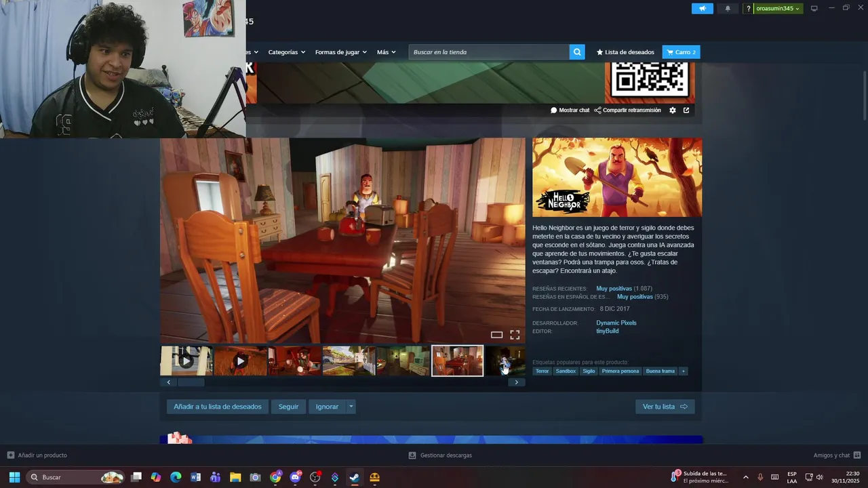The width and height of the screenshot is (868, 488).
Task: Click Añadir a tu lista de deseados
Action: (x=218, y=407)
